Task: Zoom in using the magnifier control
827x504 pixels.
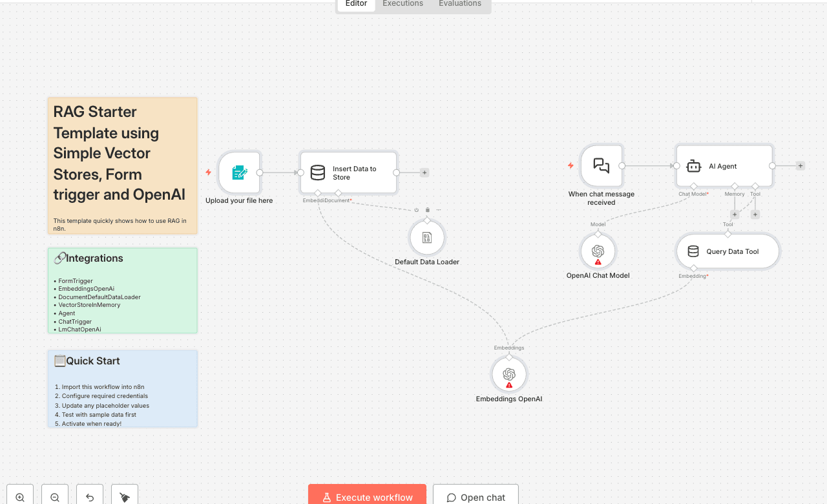Action: pyautogui.click(x=19, y=494)
